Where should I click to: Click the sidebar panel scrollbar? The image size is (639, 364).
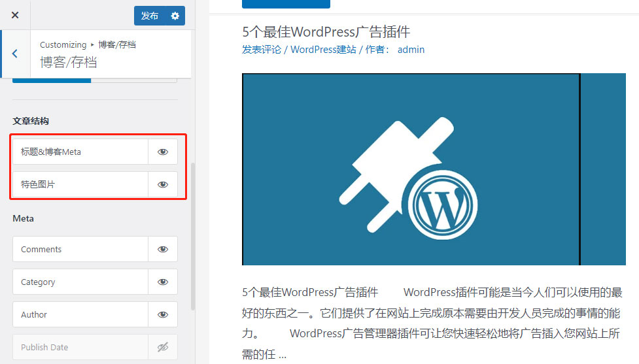(193, 236)
